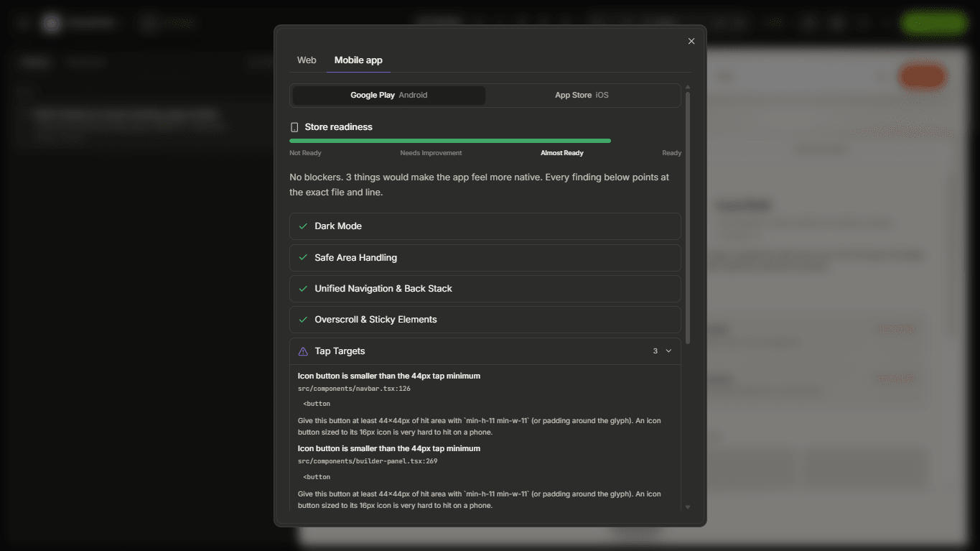Open the Safe Area Handling row
Screen dimensions: 980x551
click(x=485, y=258)
